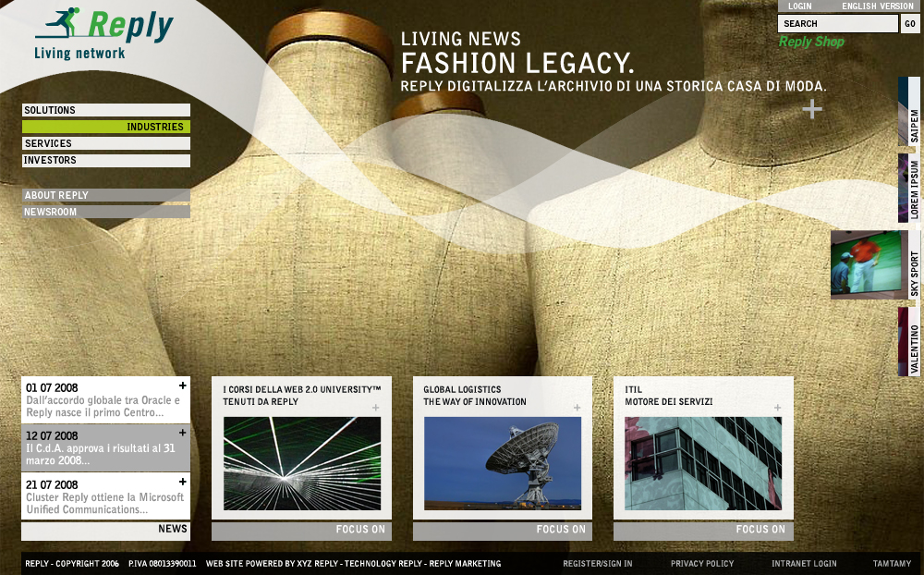Click the Reply digitalizza l'archivio subtitle
Image resolution: width=924 pixels, height=575 pixels.
coord(614,86)
